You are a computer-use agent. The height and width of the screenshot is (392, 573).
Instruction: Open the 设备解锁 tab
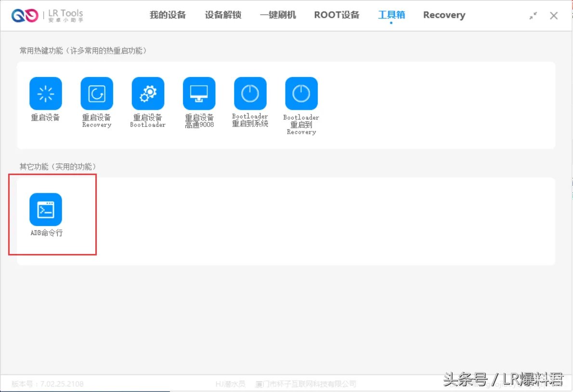pos(222,15)
